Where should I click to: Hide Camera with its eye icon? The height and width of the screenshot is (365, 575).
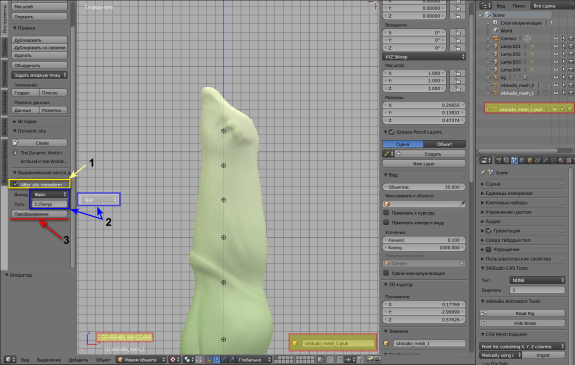click(556, 39)
